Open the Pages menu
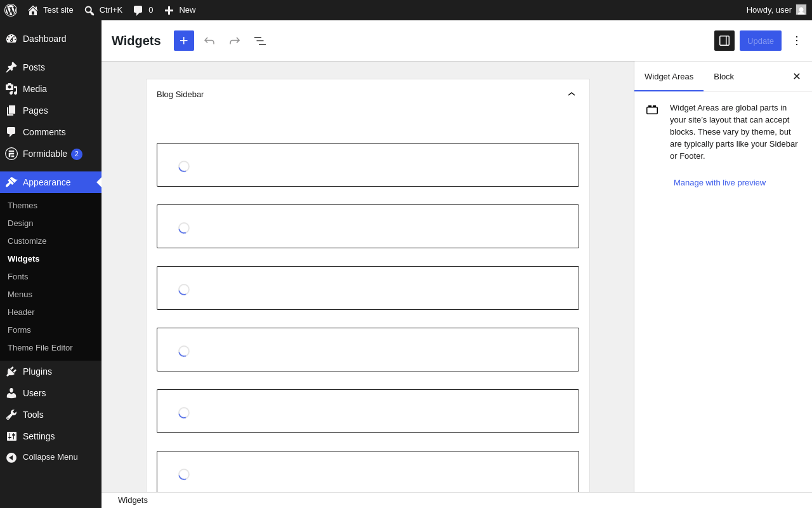Viewport: 812px width, 508px height. [x=51, y=110]
